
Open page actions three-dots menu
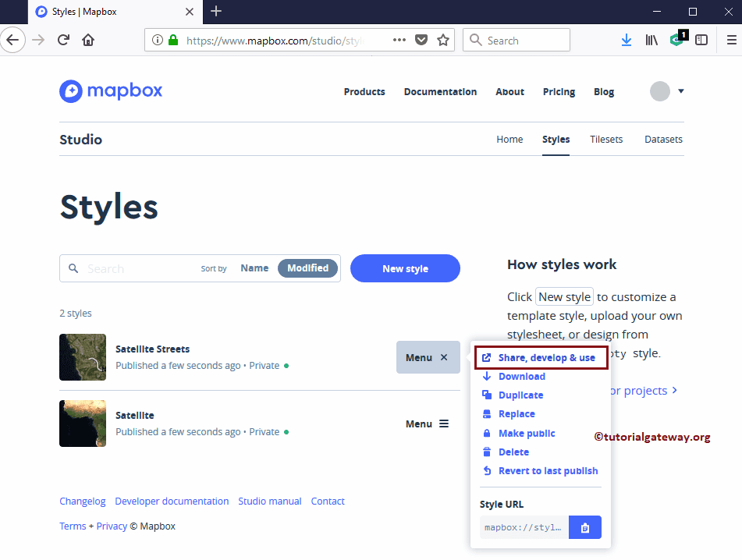point(399,41)
